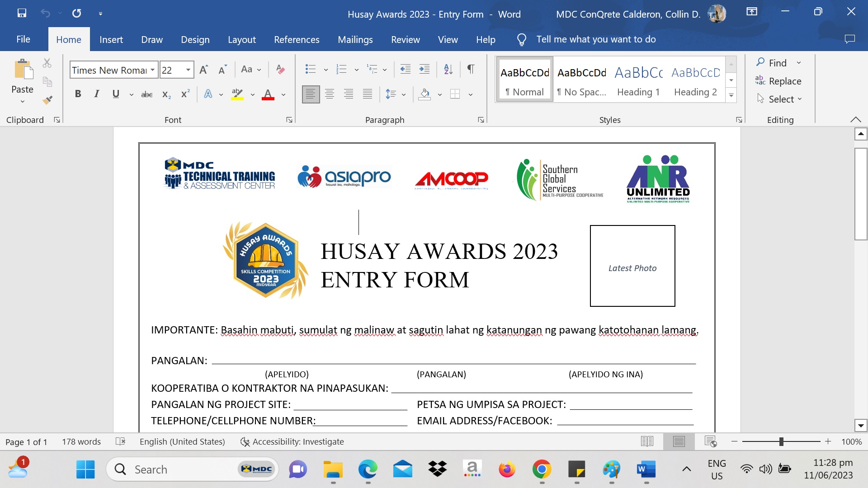Toggle Show/Hide paragraph marks
This screenshot has height=488, width=868.
(x=471, y=70)
